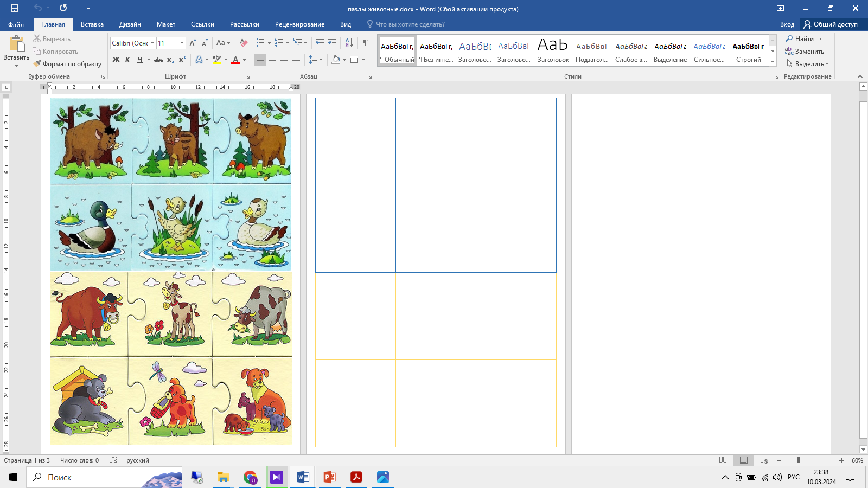Screen dimensions: 868x488
Task: Increase indent of the paragraph
Action: point(332,43)
